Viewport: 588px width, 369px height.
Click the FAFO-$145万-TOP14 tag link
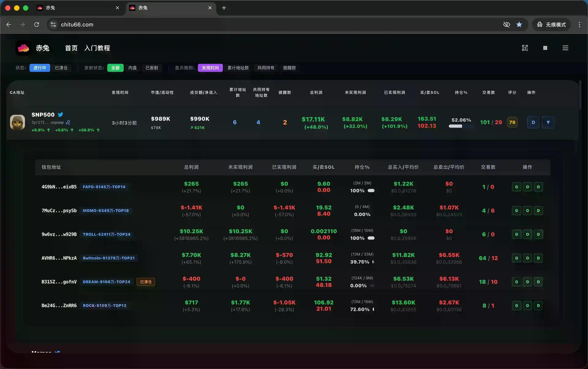(x=104, y=187)
